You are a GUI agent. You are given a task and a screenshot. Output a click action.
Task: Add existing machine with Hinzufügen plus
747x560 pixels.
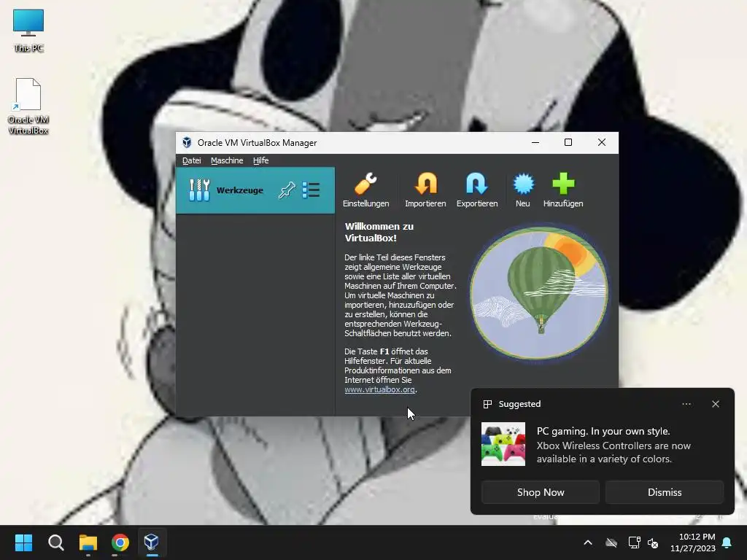click(x=563, y=190)
